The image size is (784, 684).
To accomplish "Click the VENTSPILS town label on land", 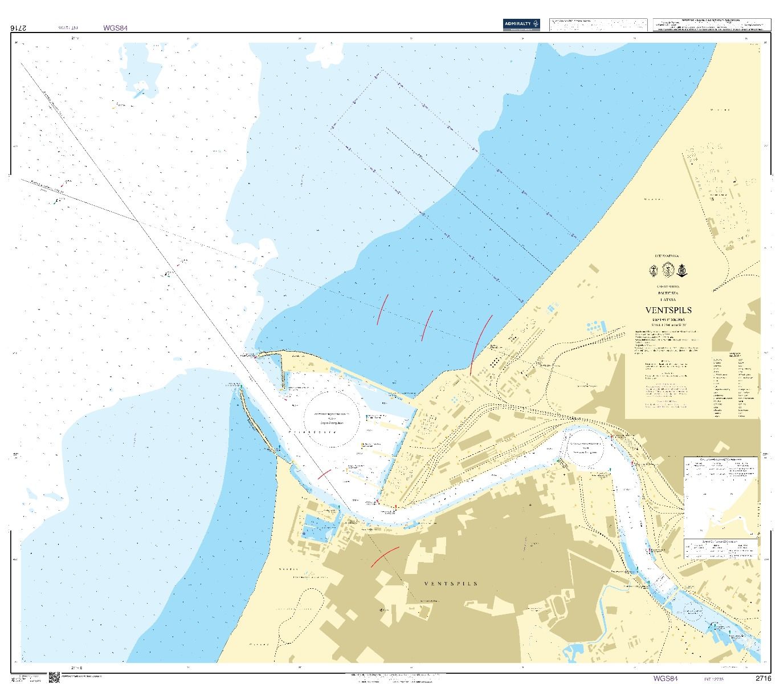I will [x=451, y=584].
